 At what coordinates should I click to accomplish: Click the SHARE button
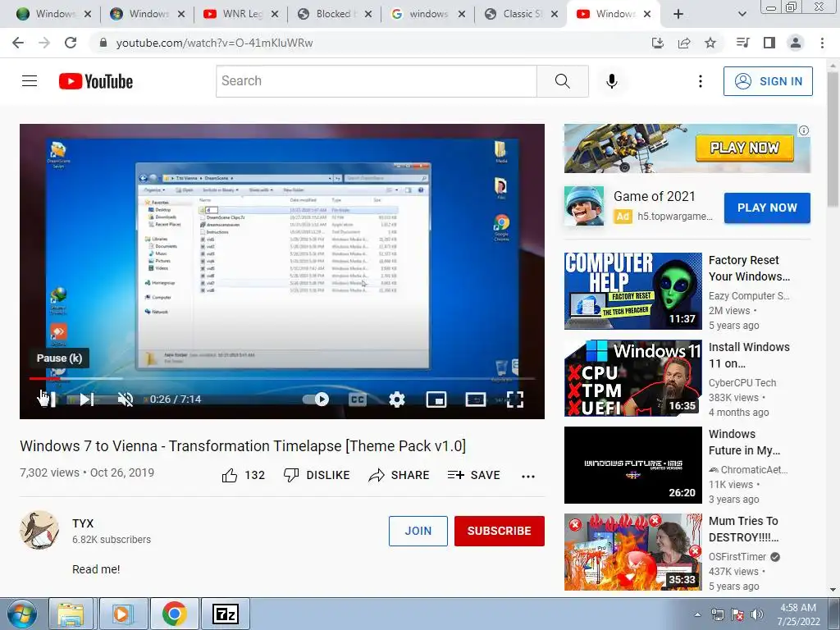[x=399, y=475]
